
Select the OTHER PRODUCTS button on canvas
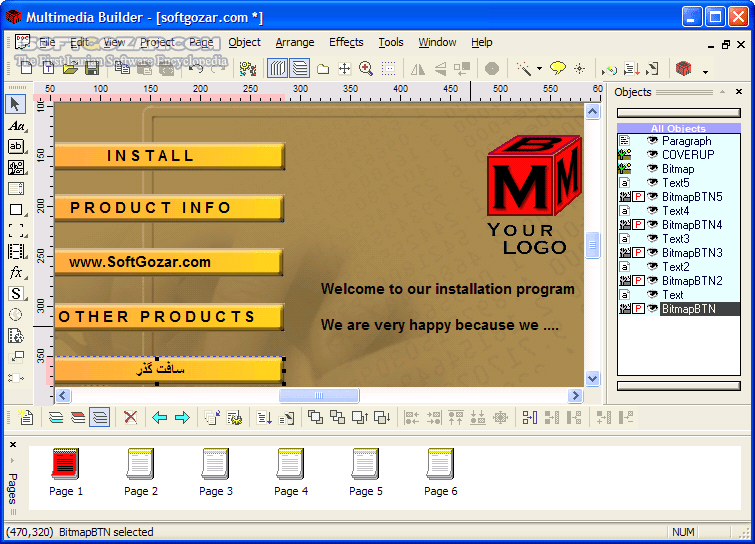tap(169, 317)
